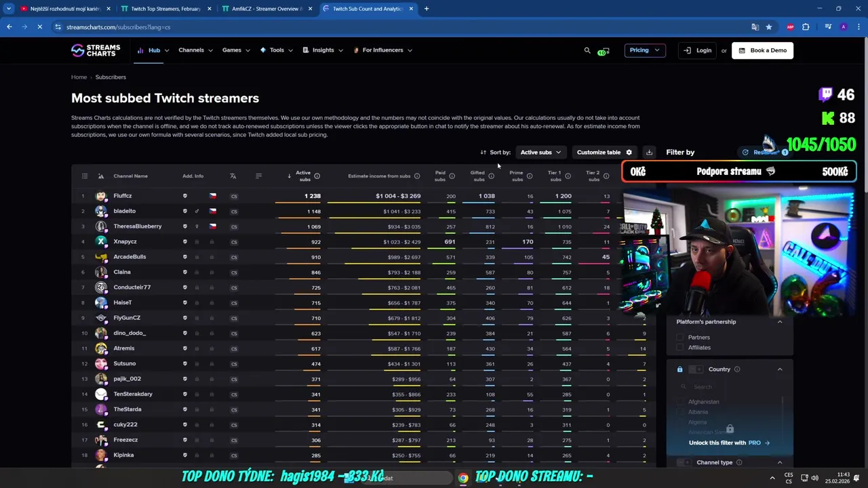Screen dimensions: 868x488
Task: Click income range $1 041 - $3 233
Action: tap(401, 211)
